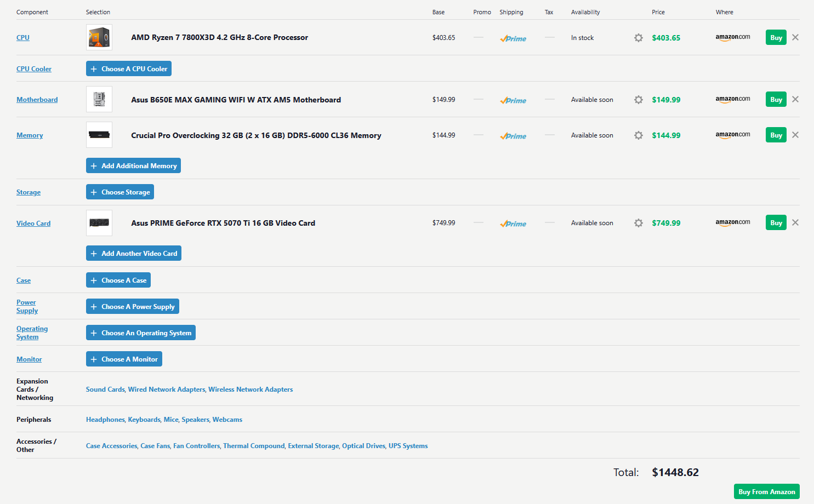Screen dimensions: 814x504
Task: Open price settings gear for the Motherboard row
Action: tap(639, 100)
